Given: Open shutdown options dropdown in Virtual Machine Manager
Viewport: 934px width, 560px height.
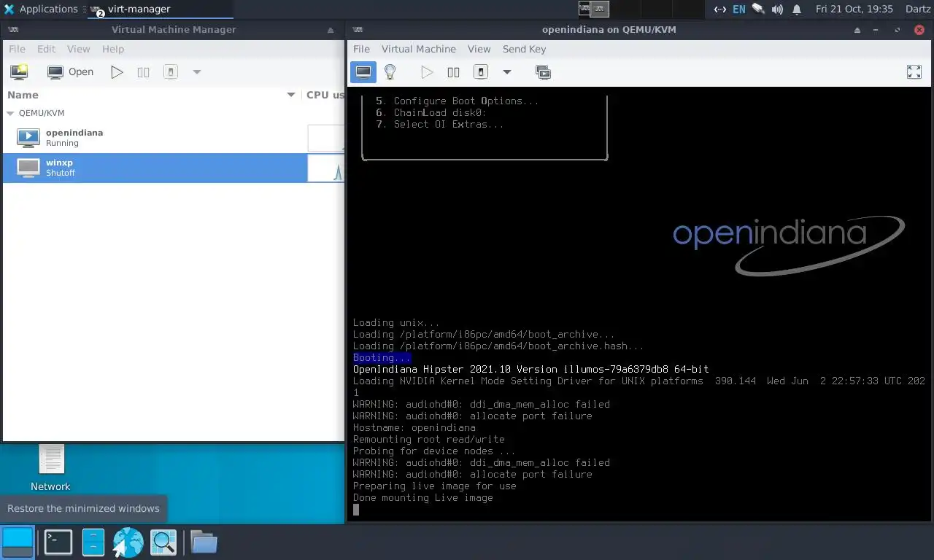Looking at the screenshot, I should point(196,71).
